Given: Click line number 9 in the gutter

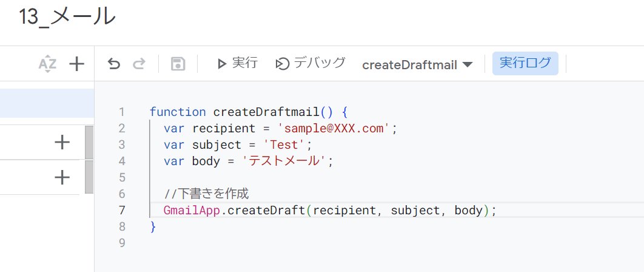Looking at the screenshot, I should pos(121,243).
